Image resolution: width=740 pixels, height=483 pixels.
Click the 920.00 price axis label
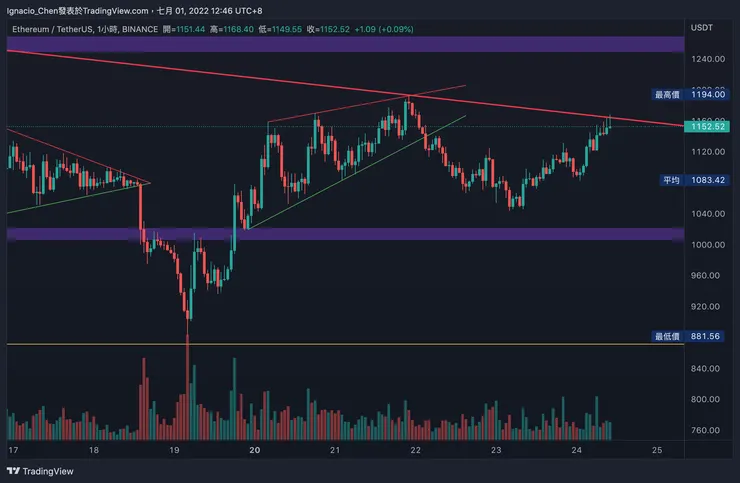[705, 306]
